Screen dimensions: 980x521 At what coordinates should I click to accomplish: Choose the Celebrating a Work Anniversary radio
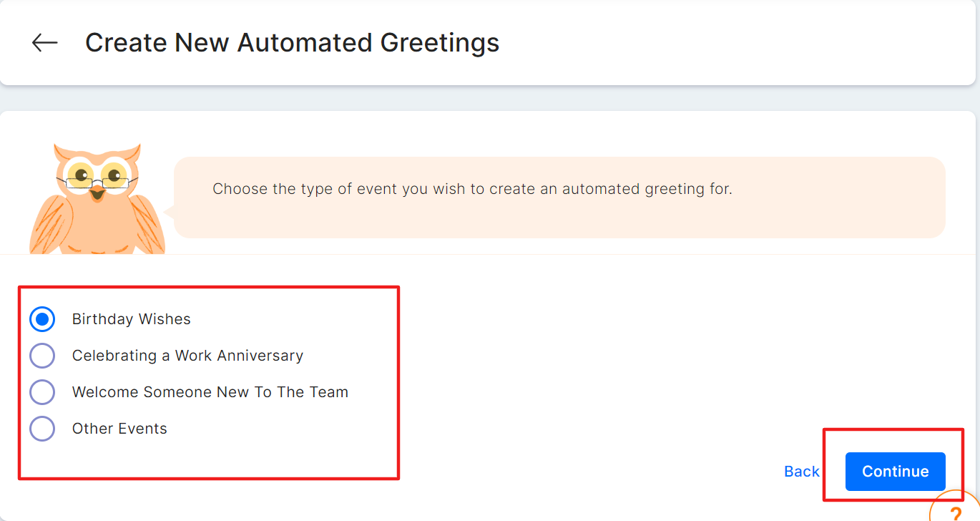pyautogui.click(x=42, y=356)
